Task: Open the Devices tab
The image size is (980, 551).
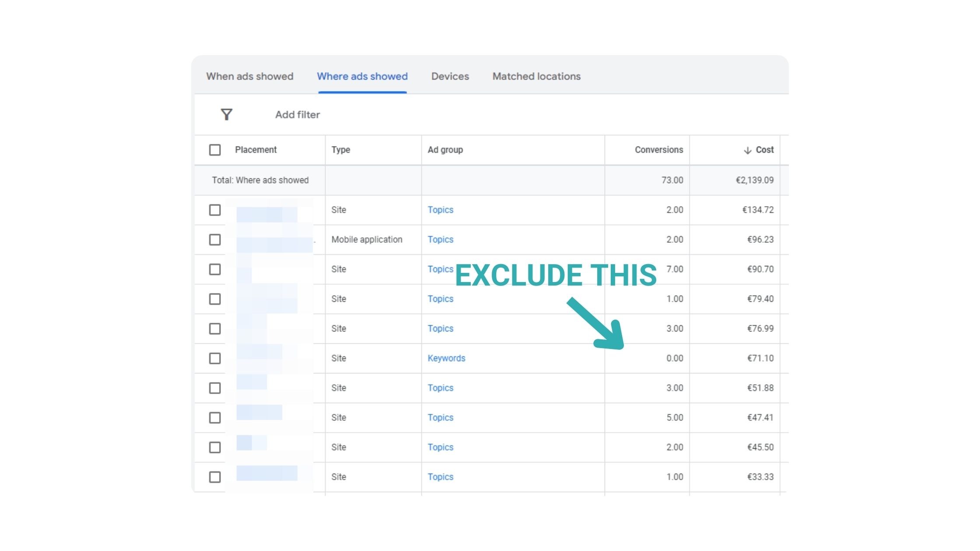Action: pos(450,77)
